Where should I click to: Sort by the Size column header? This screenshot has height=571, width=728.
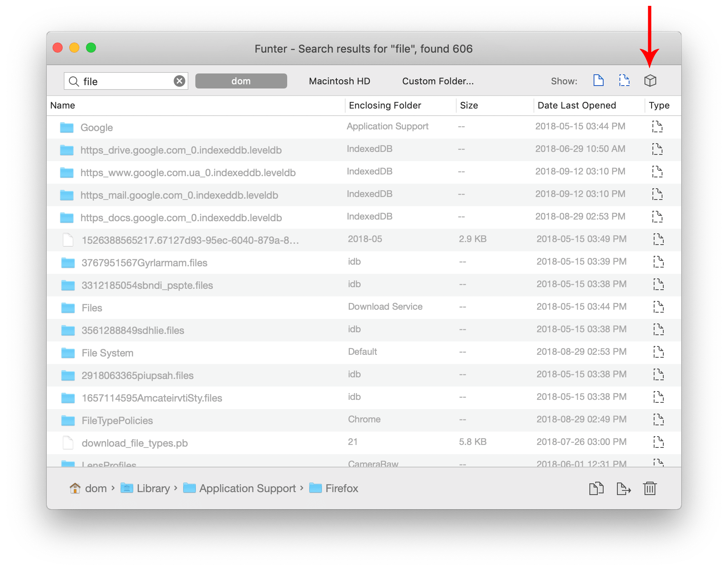point(469,105)
